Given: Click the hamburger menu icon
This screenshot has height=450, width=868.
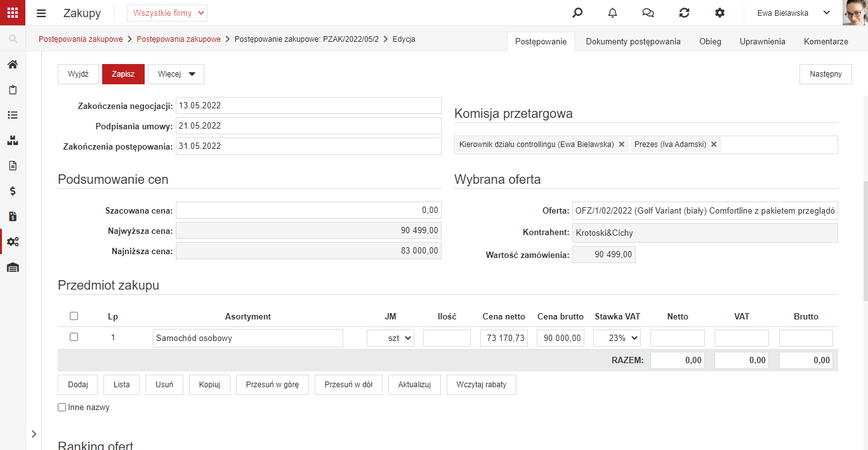Looking at the screenshot, I should click(x=41, y=13).
